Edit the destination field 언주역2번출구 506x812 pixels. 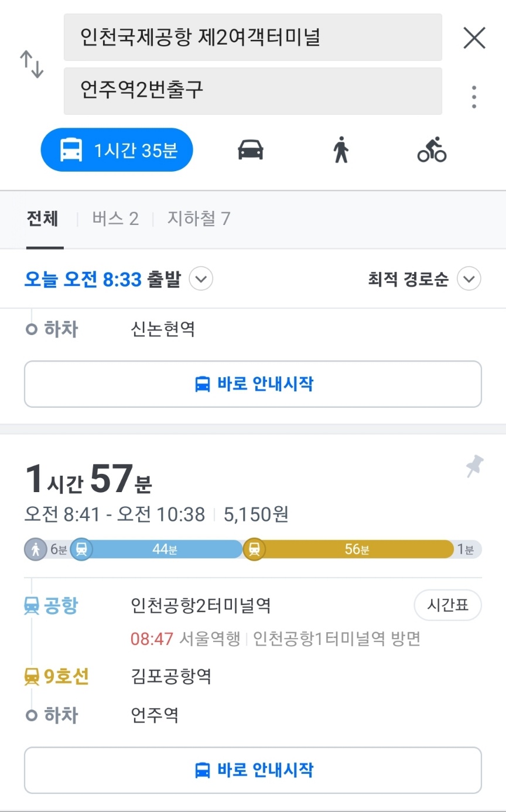[252, 91]
